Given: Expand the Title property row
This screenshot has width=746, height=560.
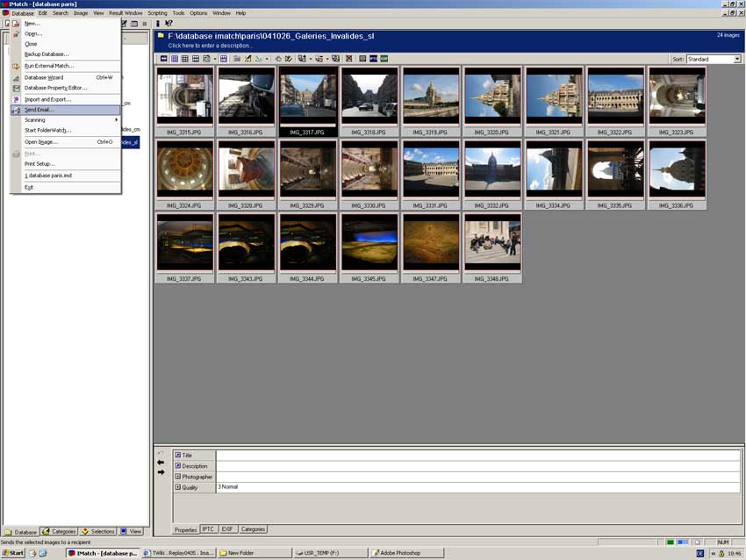Looking at the screenshot, I should (178, 455).
